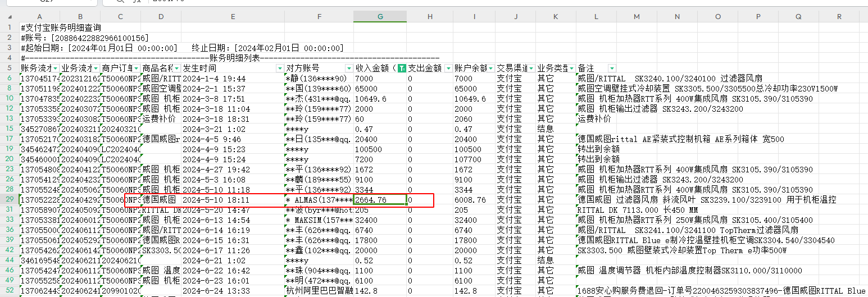Click remark RITTAL DK 7113.000 长450 MM
This screenshot has width=868, height=297.
(638, 209)
